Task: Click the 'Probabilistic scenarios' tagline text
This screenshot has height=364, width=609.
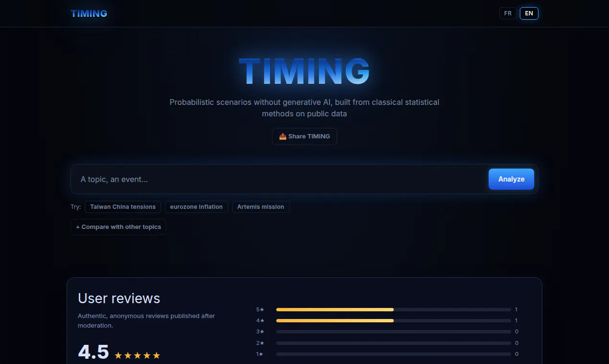Action: 304,108
